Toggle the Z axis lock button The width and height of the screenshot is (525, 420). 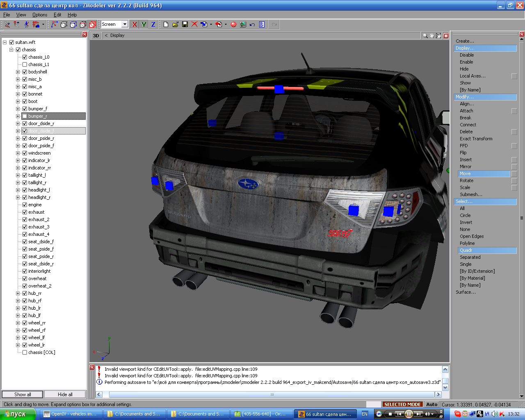coord(153,25)
